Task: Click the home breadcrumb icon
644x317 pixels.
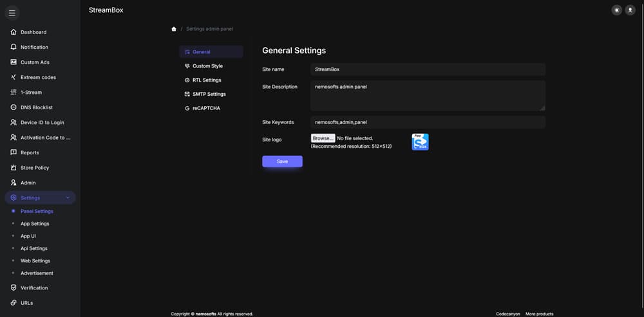Action: click(174, 29)
